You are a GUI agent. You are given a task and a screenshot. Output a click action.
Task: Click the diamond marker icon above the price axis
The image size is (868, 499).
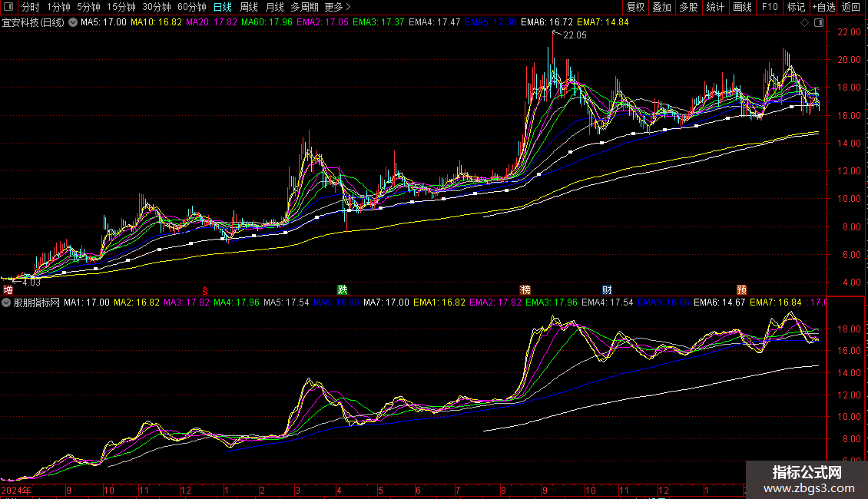coord(805,23)
